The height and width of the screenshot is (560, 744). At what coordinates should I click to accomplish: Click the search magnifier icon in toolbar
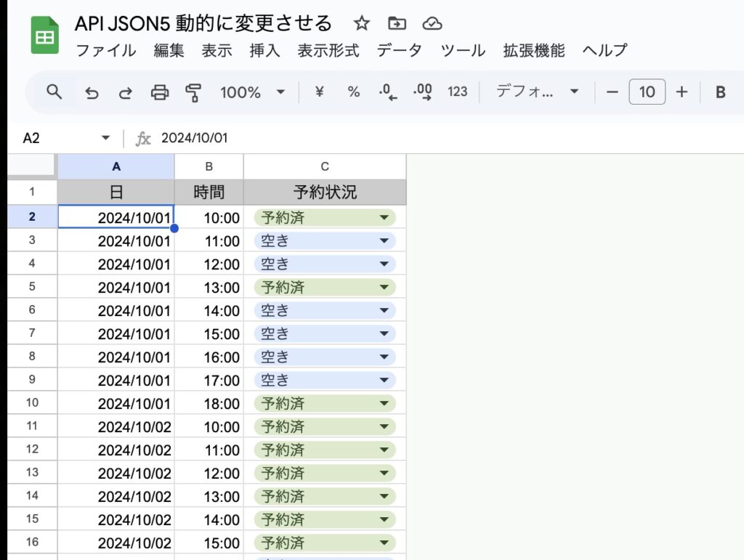coord(54,92)
